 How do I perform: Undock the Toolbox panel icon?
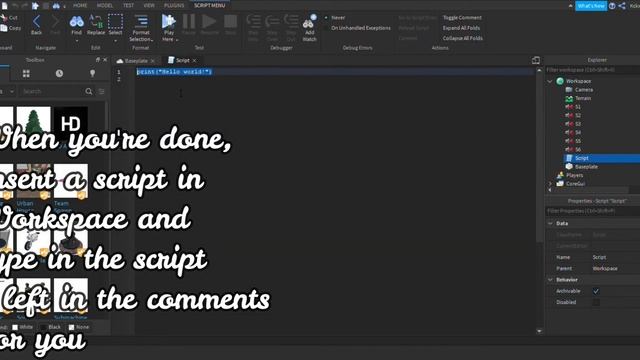[98, 60]
